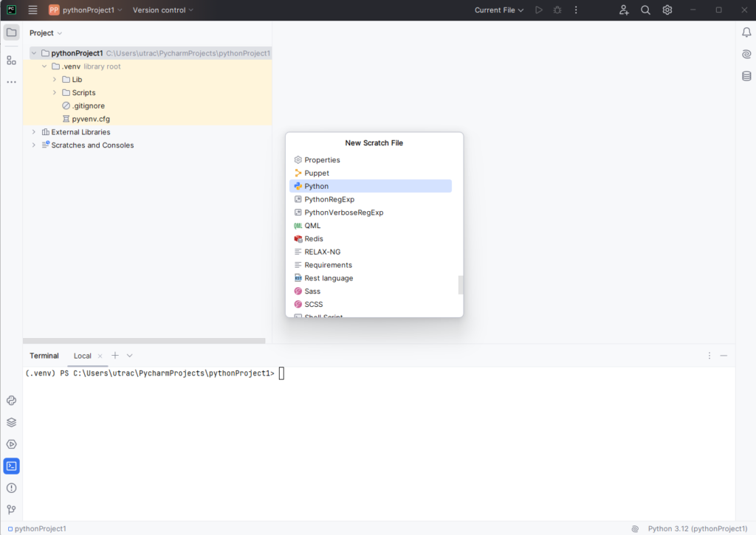Open Python Packages tool window

pyautogui.click(x=11, y=423)
